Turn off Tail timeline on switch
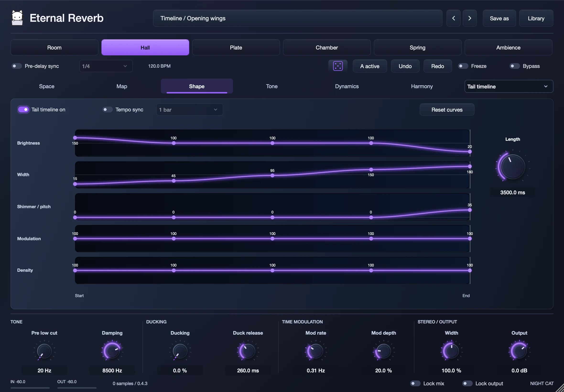Screen dimensions: 564x392 click(x=23, y=109)
